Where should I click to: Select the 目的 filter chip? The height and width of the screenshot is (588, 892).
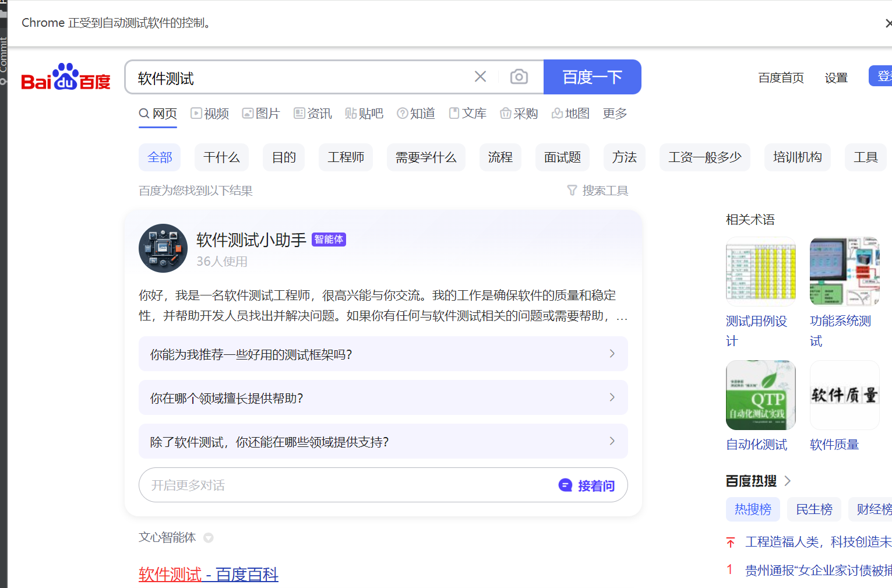[x=284, y=157]
